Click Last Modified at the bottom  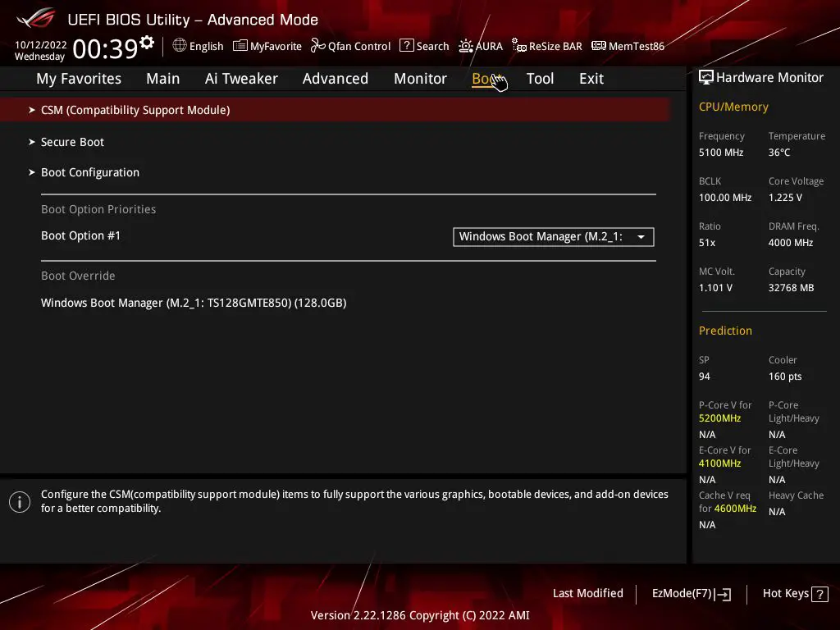click(587, 593)
